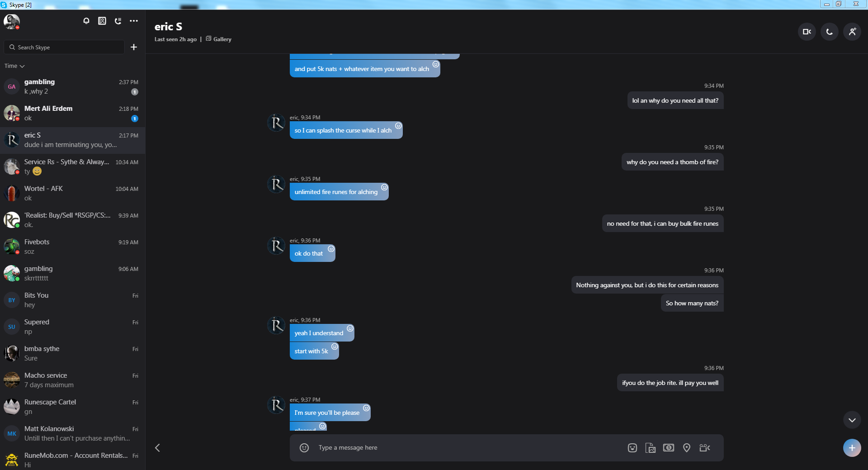Open the Service Rs group chat
Screen dimensions: 868x470
72,166
